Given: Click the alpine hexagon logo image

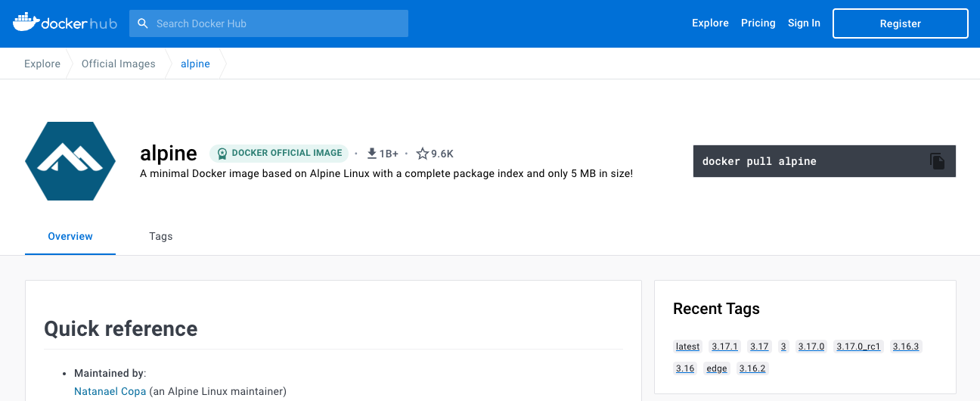Looking at the screenshot, I should pyautogui.click(x=70, y=161).
